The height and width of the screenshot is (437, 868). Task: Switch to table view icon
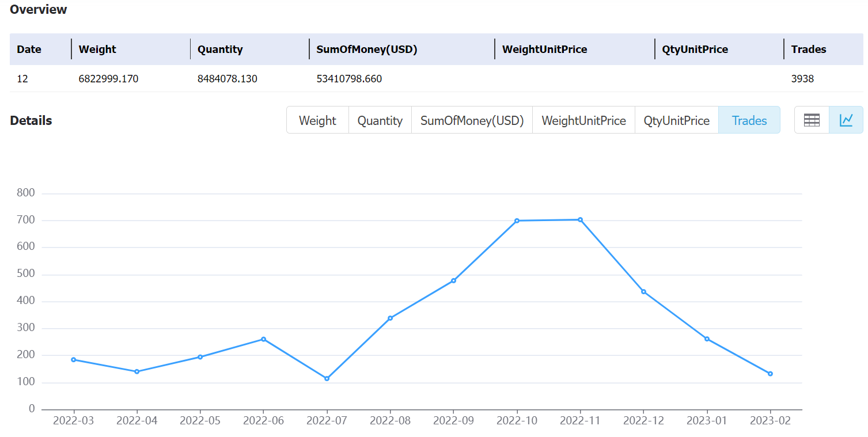click(812, 120)
